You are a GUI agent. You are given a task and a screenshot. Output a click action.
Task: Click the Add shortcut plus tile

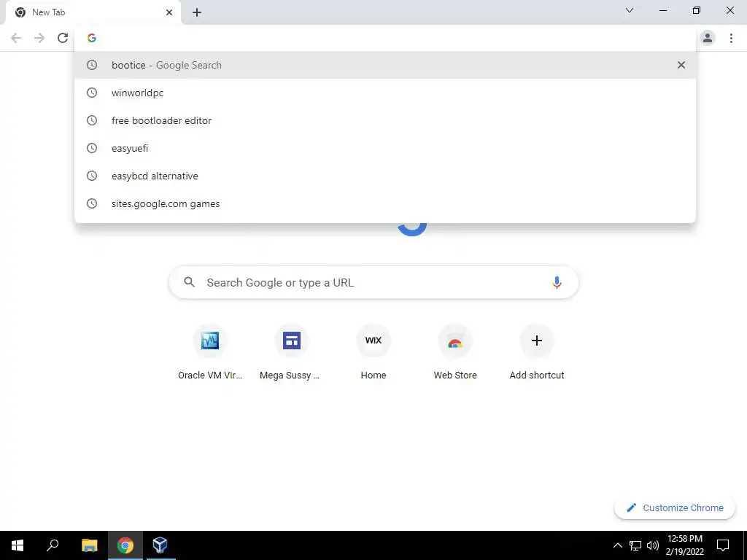point(537,353)
